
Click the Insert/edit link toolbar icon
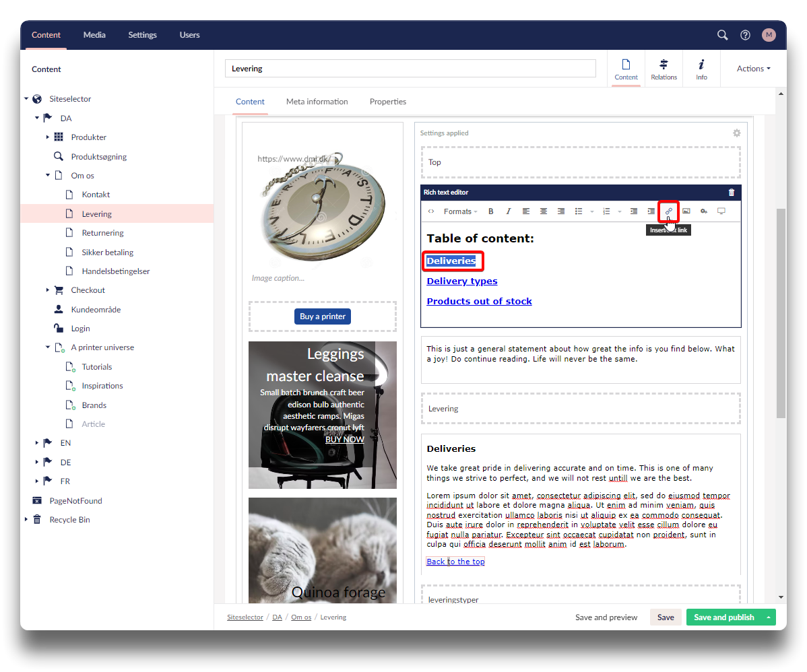tap(668, 211)
